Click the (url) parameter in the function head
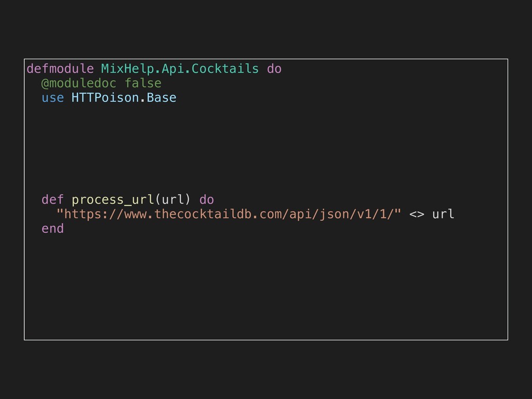532x399 pixels. click(172, 200)
